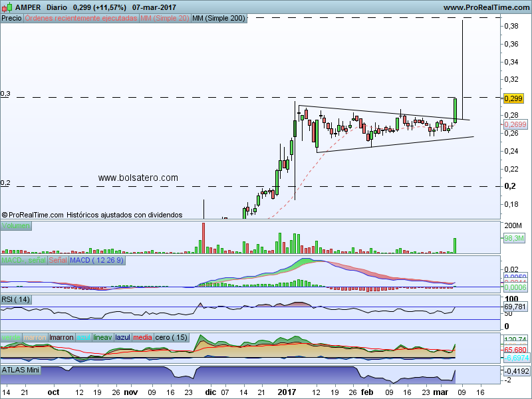Open the MM (Simple 200) label
Viewport: 532px width, 399px height.
coord(218,19)
